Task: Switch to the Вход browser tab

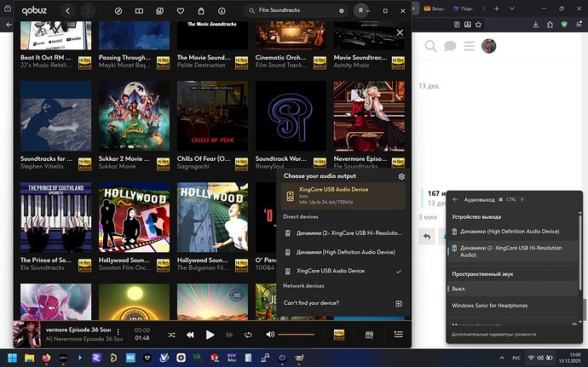Action: click(433, 9)
